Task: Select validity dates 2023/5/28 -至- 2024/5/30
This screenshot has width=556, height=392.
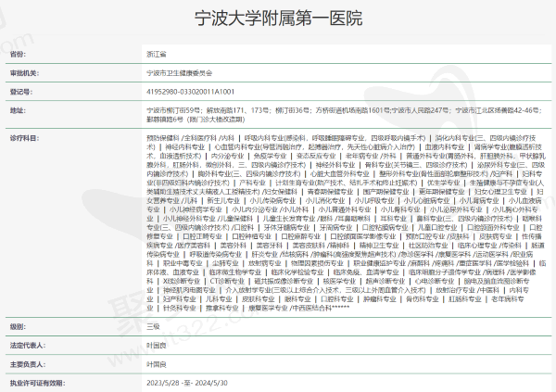Action: [187, 383]
